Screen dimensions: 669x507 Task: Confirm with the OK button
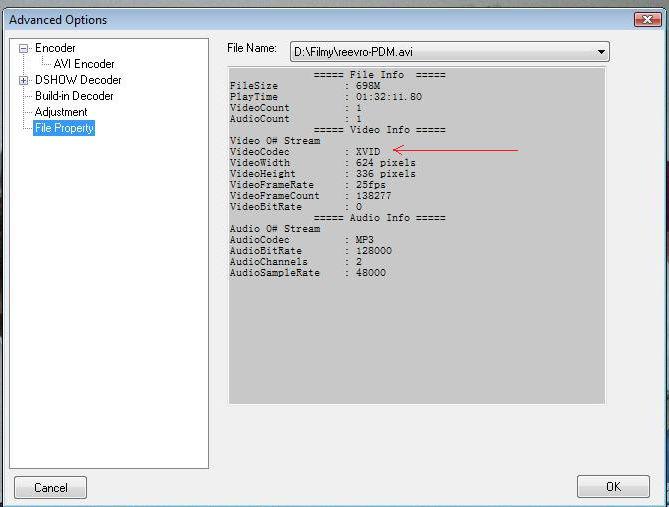pyautogui.click(x=613, y=487)
